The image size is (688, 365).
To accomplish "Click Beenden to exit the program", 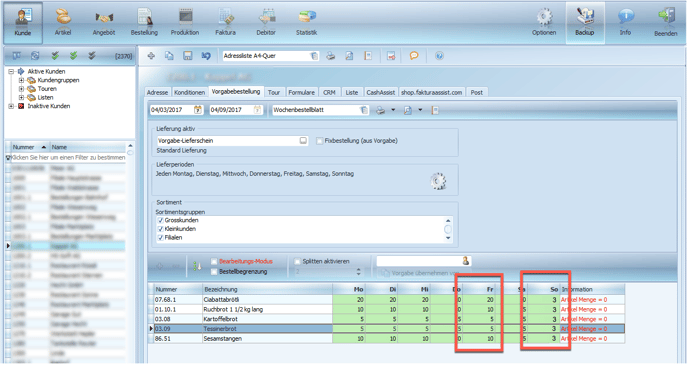I will [666, 23].
